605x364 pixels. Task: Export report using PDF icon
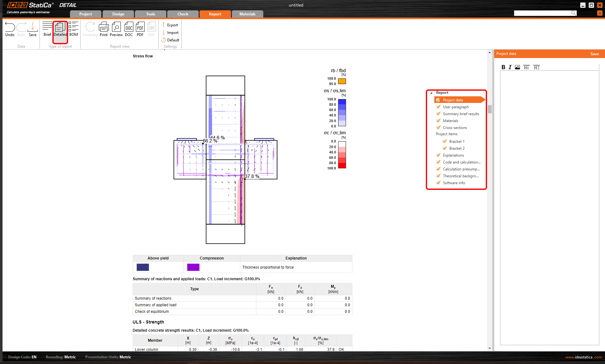click(140, 27)
